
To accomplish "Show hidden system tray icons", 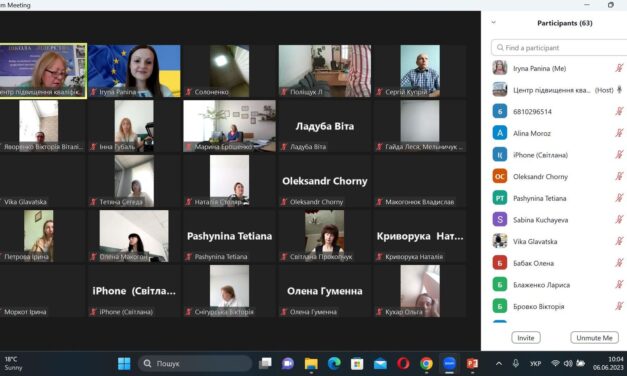I will tap(499, 364).
